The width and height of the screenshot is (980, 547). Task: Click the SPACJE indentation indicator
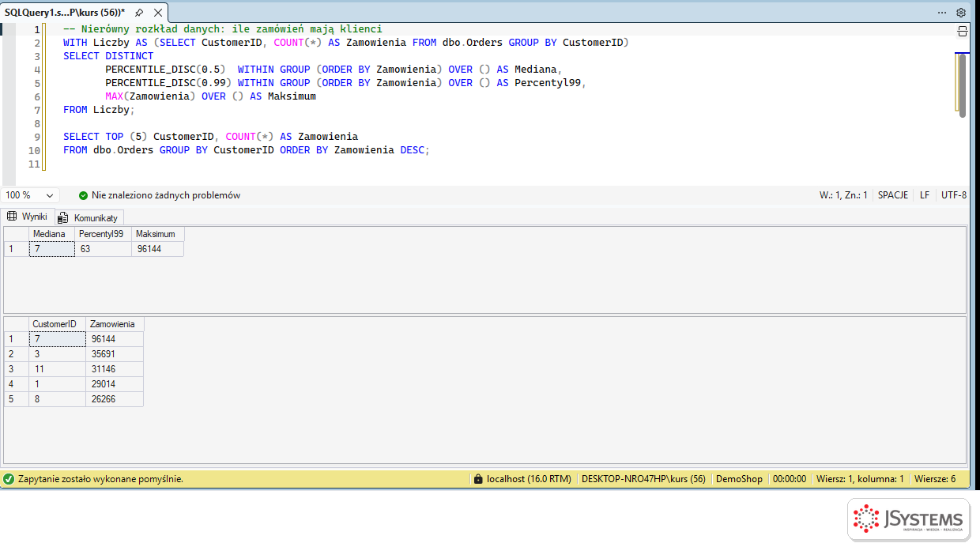pos(893,195)
